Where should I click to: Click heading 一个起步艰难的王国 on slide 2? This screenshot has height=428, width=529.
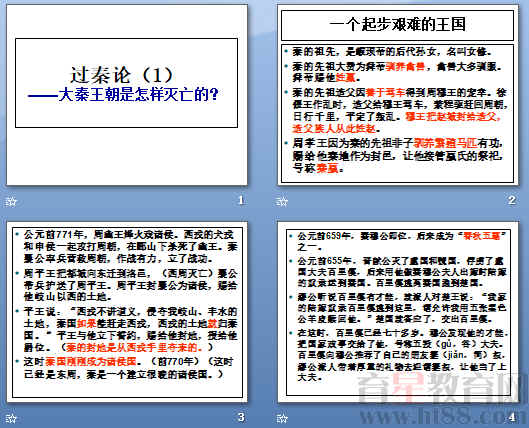[x=397, y=25]
